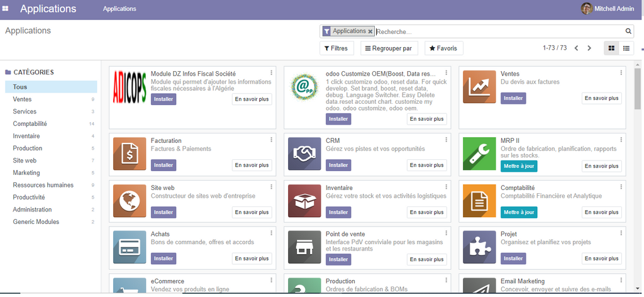Expand the Regrouper par dropdown
This screenshot has width=644, height=297.
(x=389, y=48)
